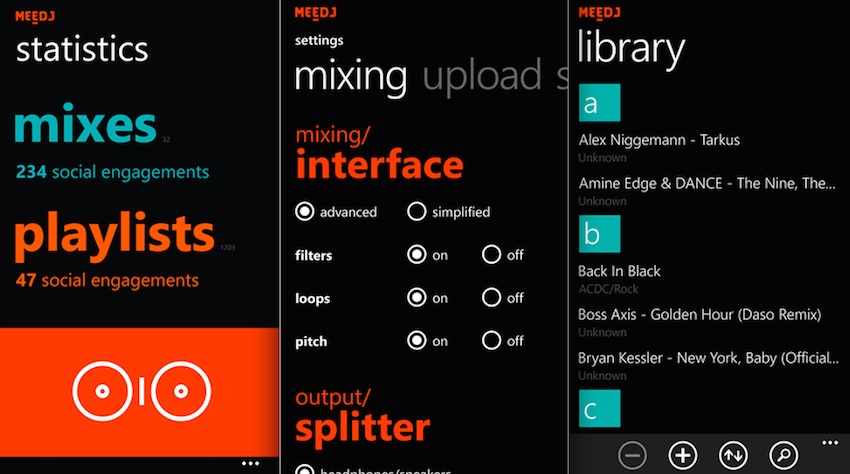The height and width of the screenshot is (474, 850).
Task: Click the filters setting label
Action: (x=313, y=255)
